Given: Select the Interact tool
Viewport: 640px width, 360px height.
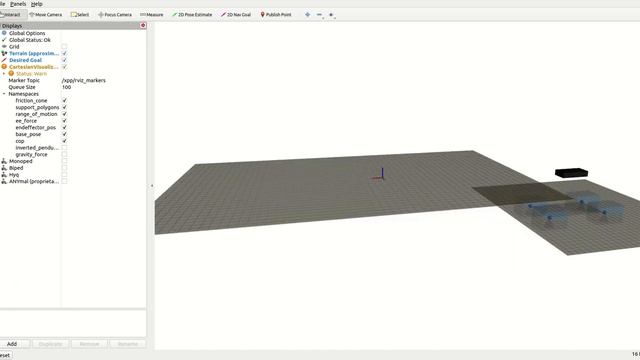Looking at the screenshot, I should tap(11, 15).
